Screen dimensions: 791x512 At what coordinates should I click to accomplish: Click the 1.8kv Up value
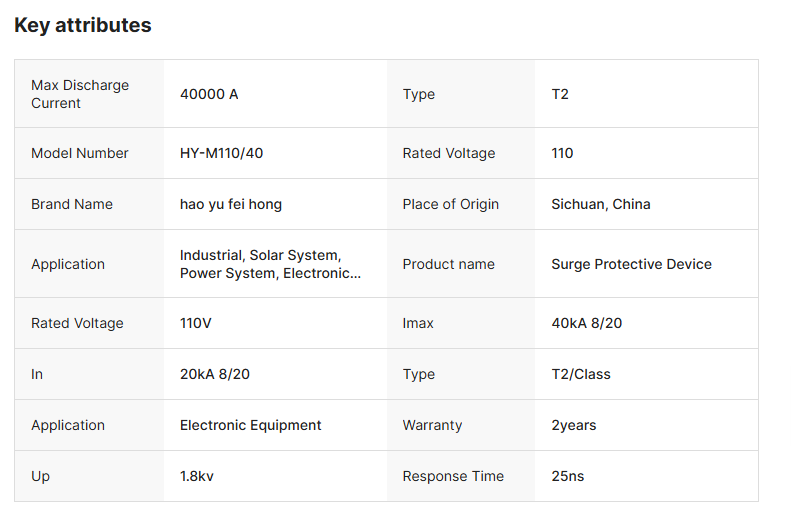(197, 476)
